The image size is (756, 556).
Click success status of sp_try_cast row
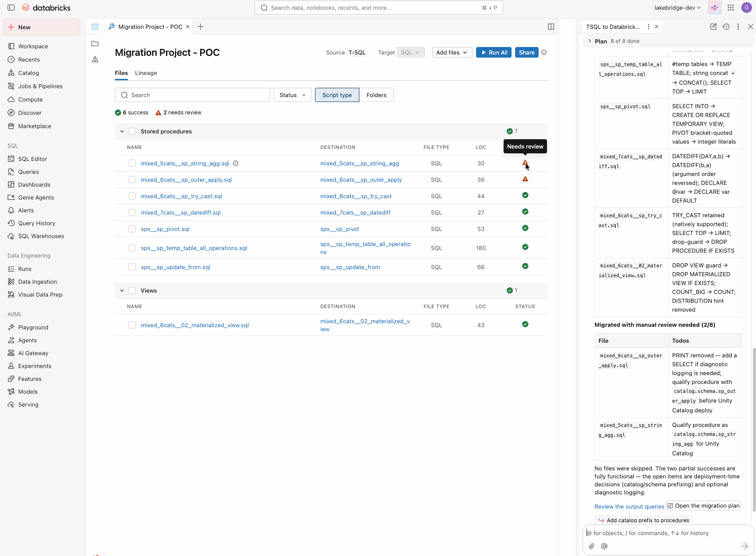click(525, 196)
